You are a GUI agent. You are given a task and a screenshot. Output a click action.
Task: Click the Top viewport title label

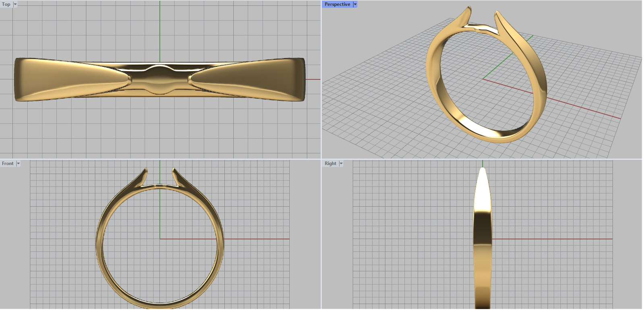pos(6,4)
